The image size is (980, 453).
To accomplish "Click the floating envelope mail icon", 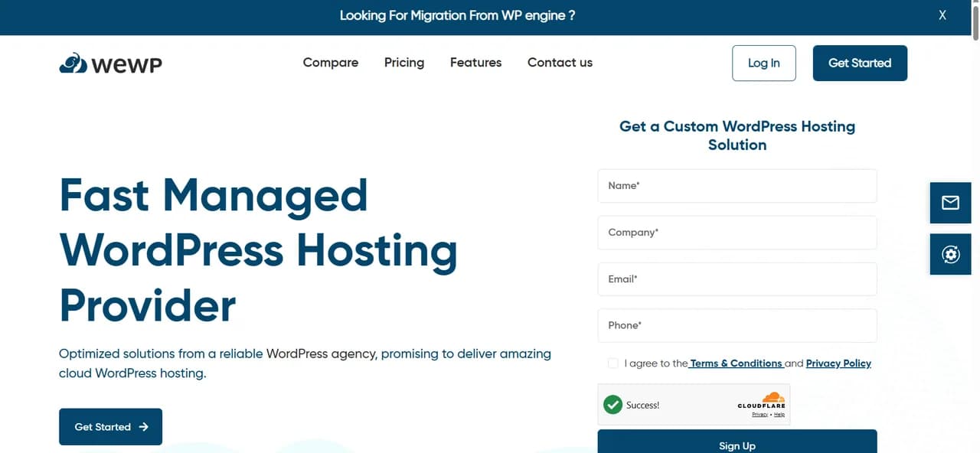I will coord(950,203).
